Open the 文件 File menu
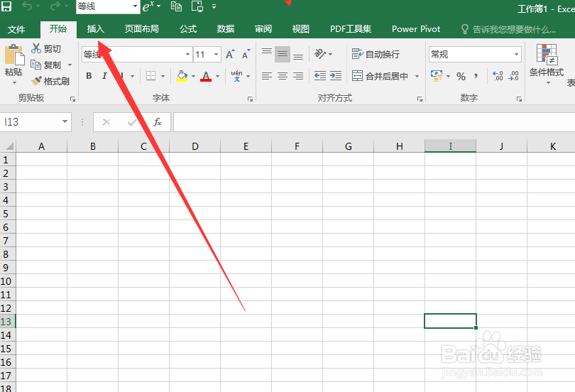Viewport: 575px width, 392px height. [x=16, y=29]
